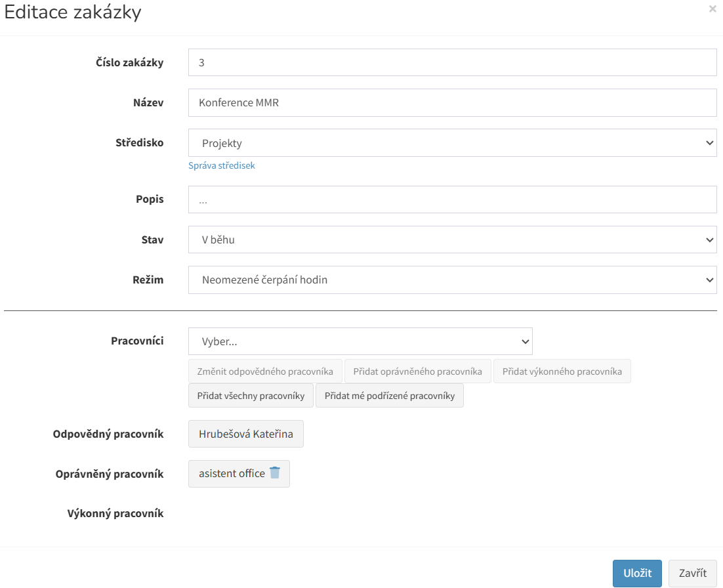Save the order with Uložit
The width and height of the screenshot is (723, 588).
638,574
